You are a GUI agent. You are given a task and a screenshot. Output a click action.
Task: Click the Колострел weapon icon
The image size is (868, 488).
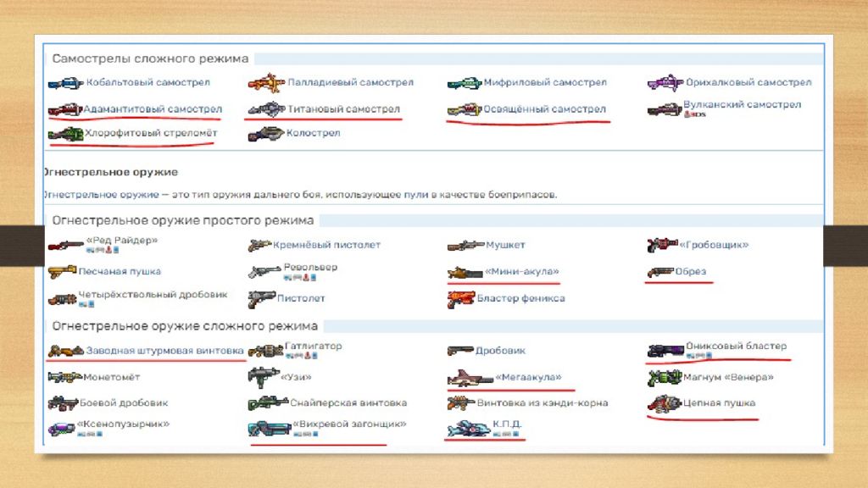265,134
